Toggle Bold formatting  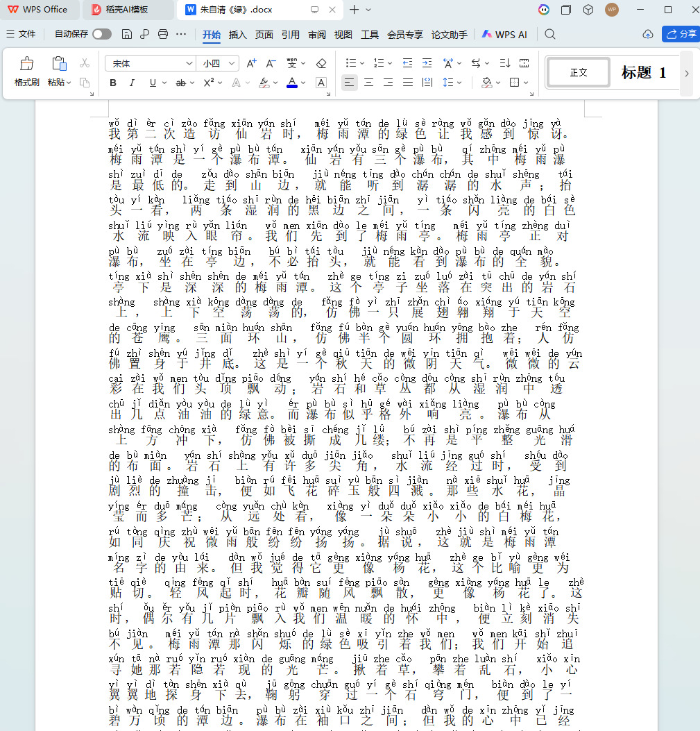coord(113,83)
